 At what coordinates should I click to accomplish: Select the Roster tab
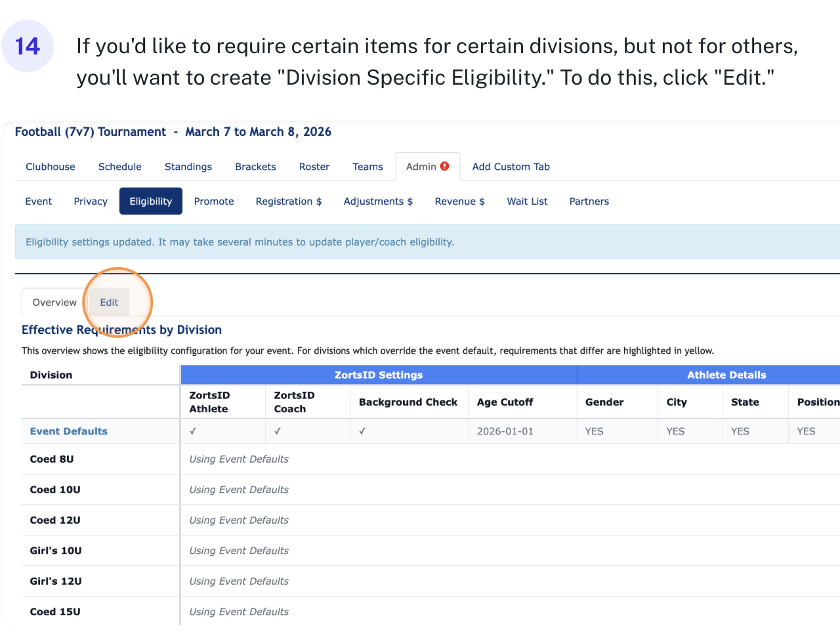(x=314, y=167)
